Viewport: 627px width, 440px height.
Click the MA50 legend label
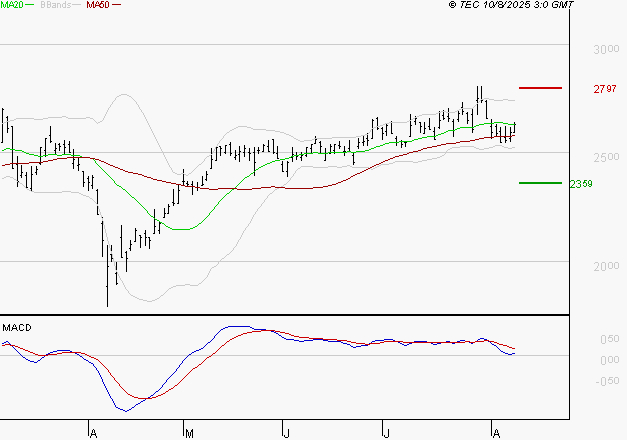pos(98,5)
